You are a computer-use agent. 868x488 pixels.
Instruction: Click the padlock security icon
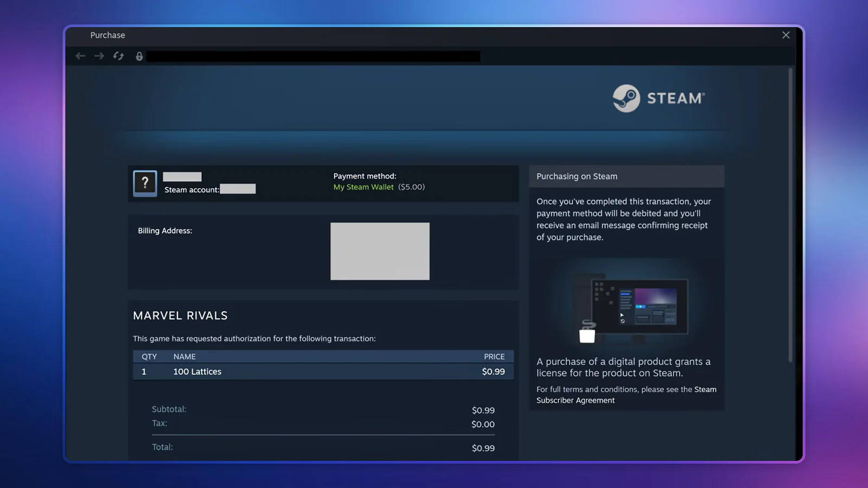point(139,56)
